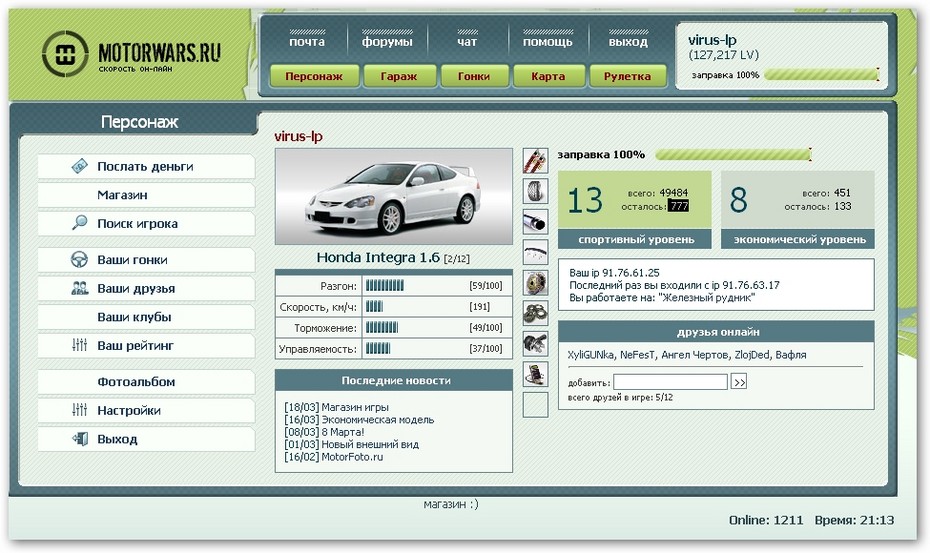
Task: Click the sliders icon beside Ваш рейтинг
Action: (79, 345)
